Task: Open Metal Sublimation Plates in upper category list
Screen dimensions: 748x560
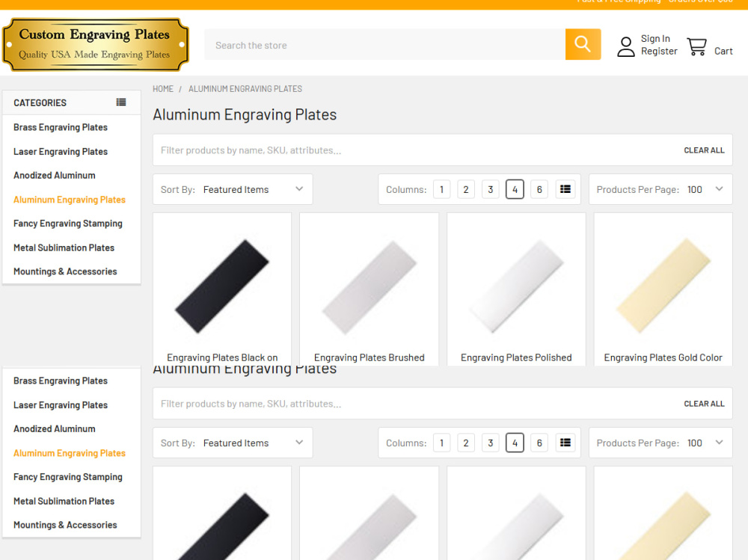Action: pos(64,248)
